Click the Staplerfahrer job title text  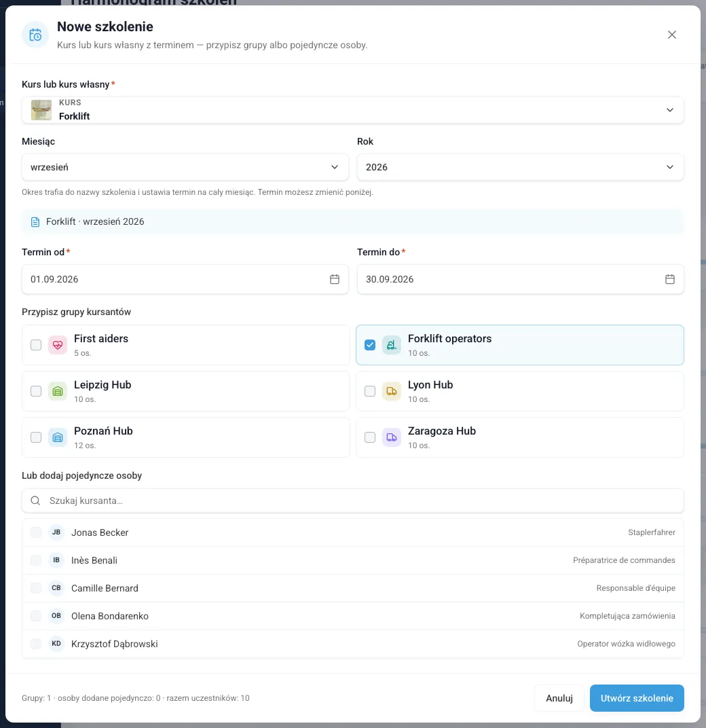[x=652, y=532]
